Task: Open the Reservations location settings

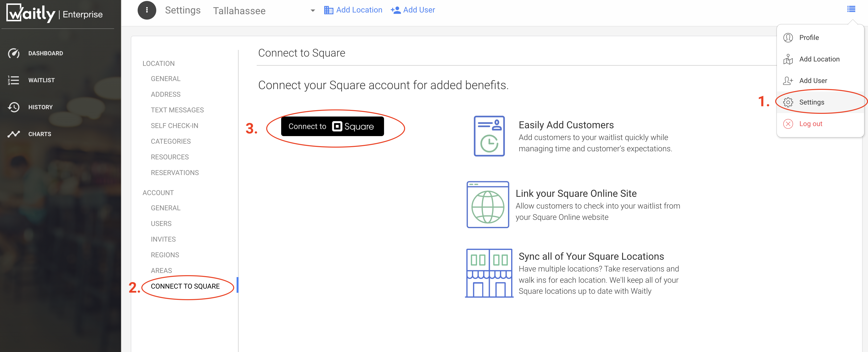Action: click(175, 173)
